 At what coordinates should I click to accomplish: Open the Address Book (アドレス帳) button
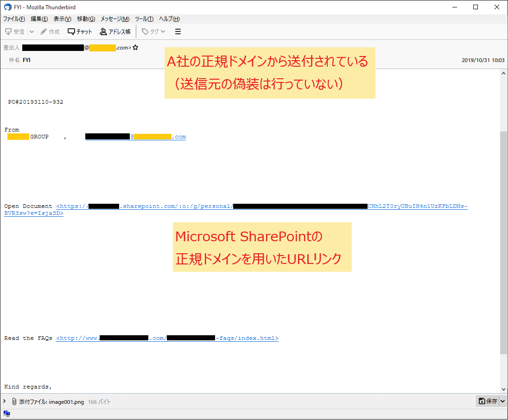pos(115,31)
